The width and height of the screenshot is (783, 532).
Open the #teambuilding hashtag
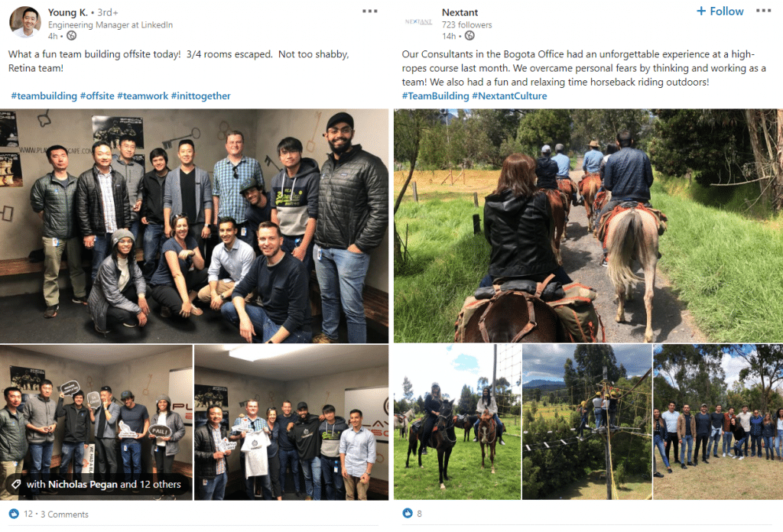tap(44, 96)
